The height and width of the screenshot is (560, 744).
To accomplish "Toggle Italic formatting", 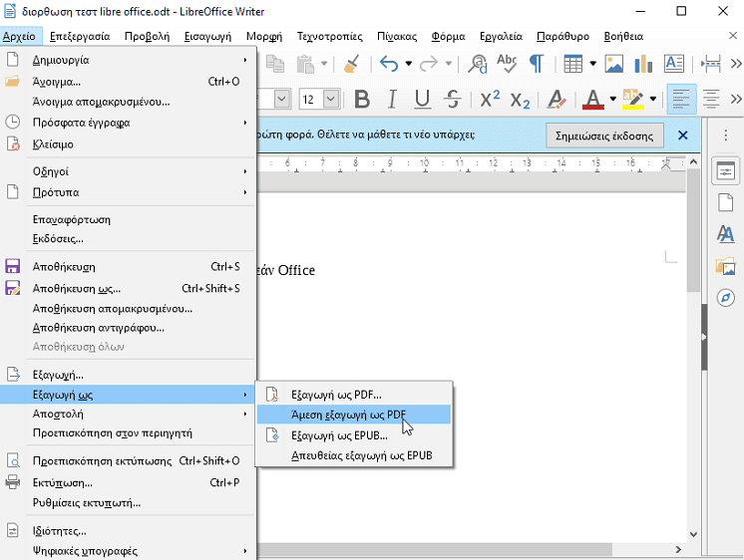I will tap(392, 100).
